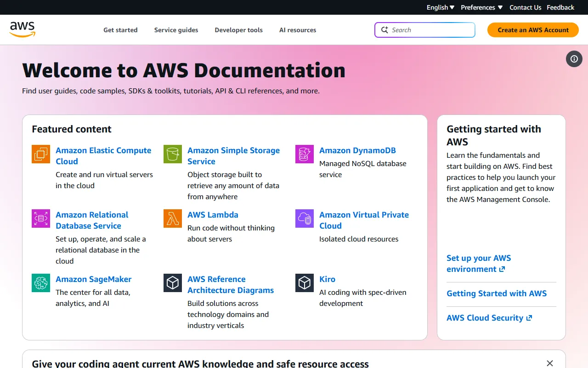The width and height of the screenshot is (588, 368).
Task: Open Amazon Relational Database Service link
Action: tap(92, 220)
